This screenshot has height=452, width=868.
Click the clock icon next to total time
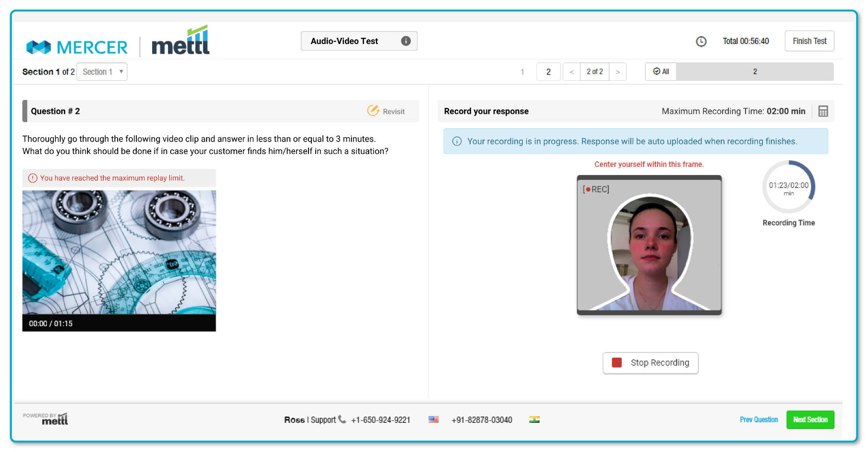[701, 42]
